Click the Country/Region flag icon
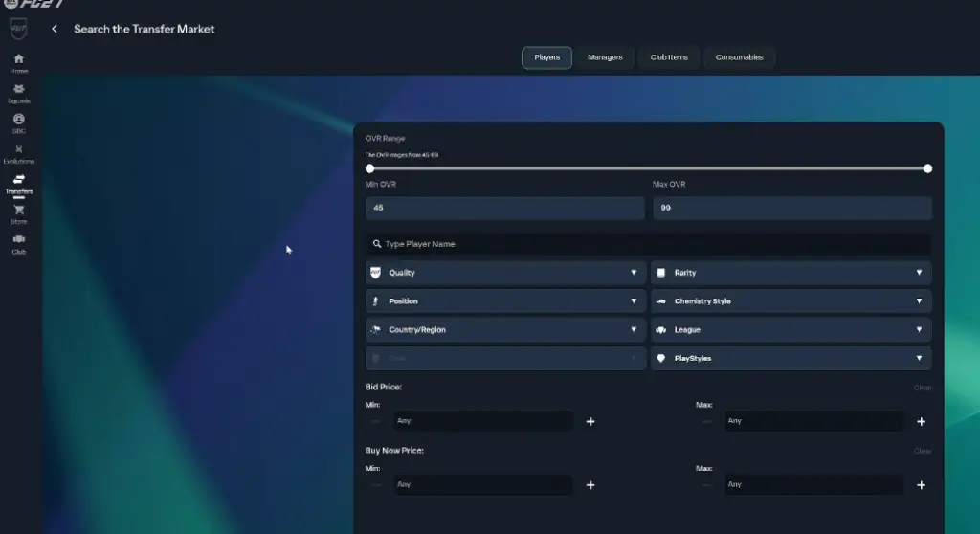This screenshot has width=980, height=534. pyautogui.click(x=375, y=329)
